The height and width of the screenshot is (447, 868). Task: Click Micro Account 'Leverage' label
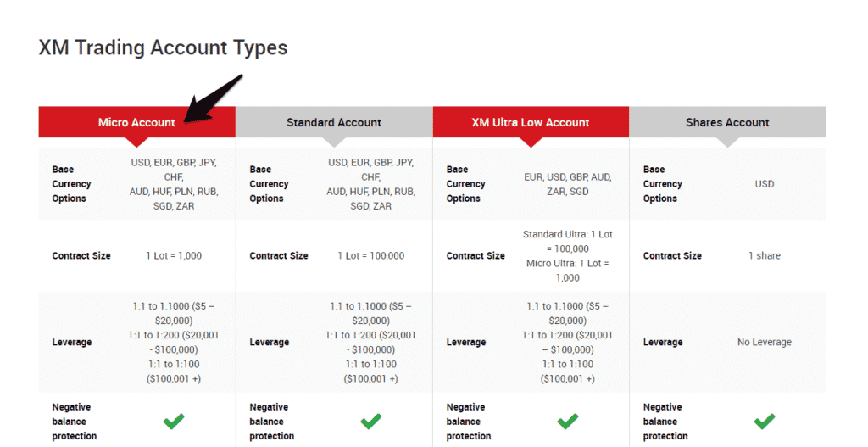72,343
